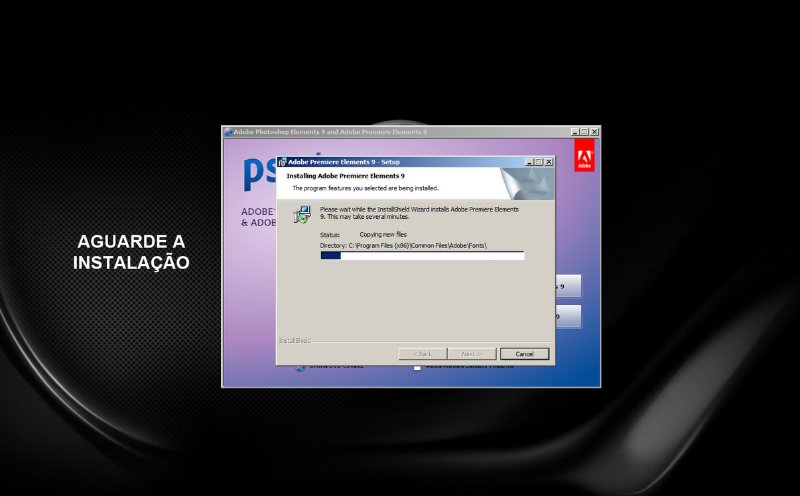The width and height of the screenshot is (800, 496).
Task: Click the InstallShield label
Action: pyautogui.click(x=295, y=340)
